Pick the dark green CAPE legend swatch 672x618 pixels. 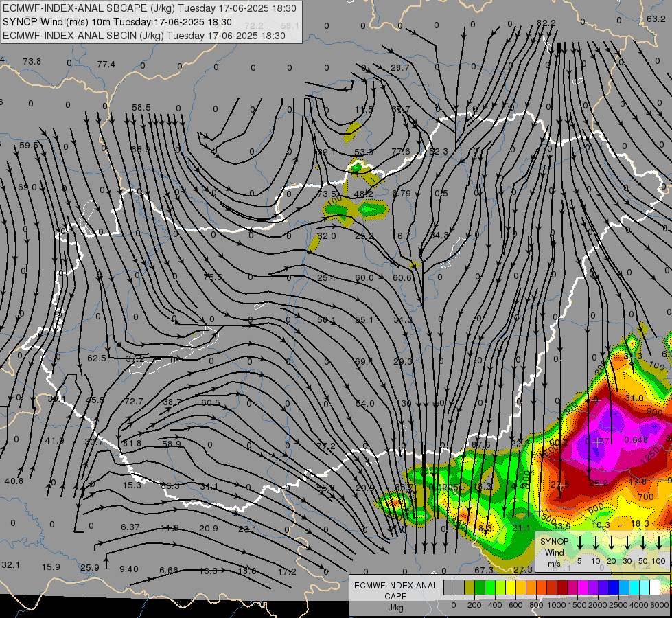click(x=480, y=587)
